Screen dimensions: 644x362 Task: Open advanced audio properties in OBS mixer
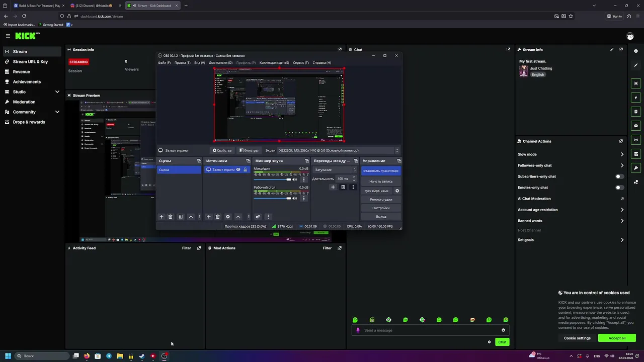[x=258, y=217]
